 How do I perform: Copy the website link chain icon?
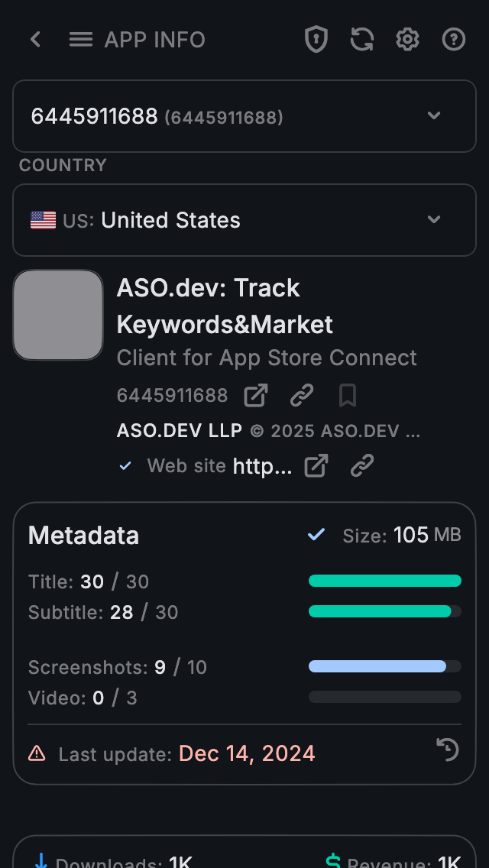tap(361, 466)
